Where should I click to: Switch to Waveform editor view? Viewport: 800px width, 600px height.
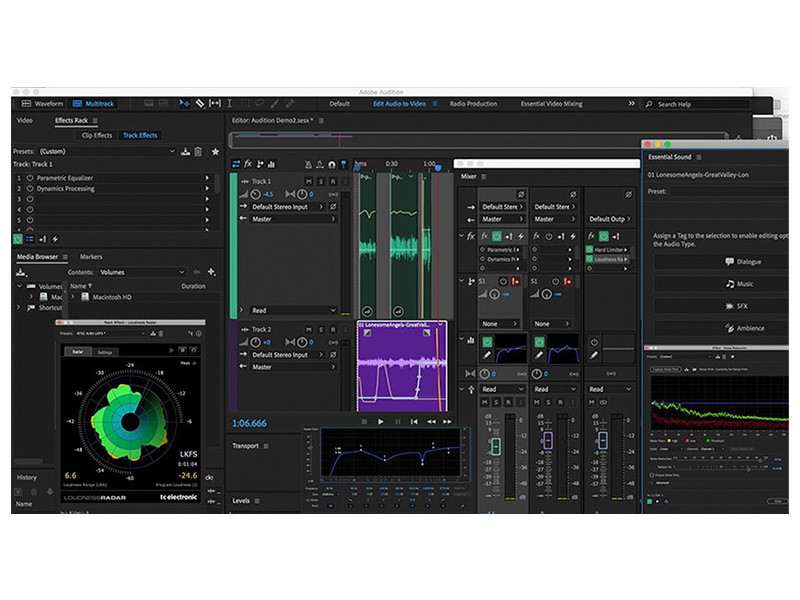pyautogui.click(x=42, y=104)
